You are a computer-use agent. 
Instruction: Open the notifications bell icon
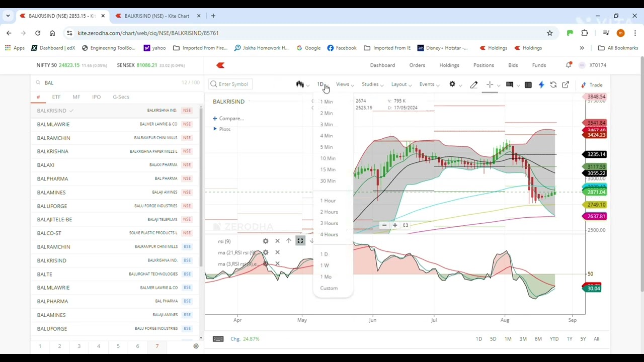click(569, 65)
